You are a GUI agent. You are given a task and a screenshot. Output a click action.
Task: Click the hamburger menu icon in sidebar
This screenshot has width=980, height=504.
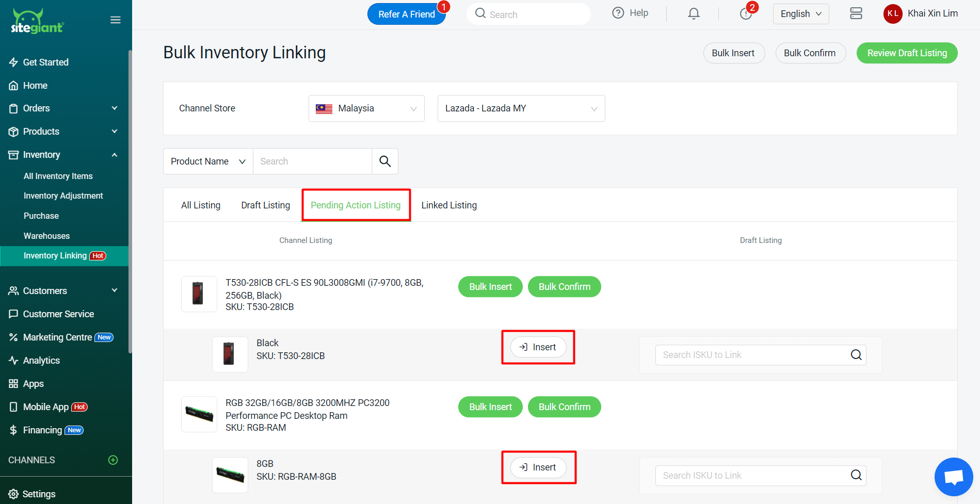click(x=115, y=20)
